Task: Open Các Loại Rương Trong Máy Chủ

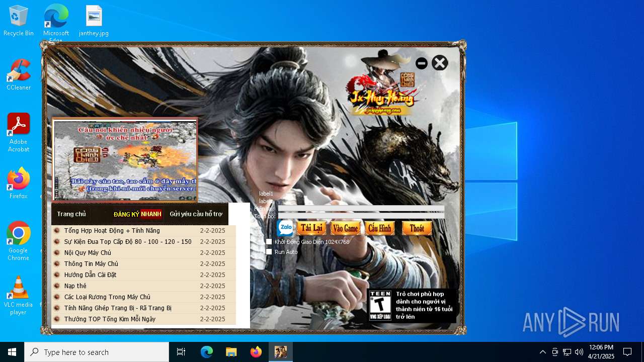Action: point(107,297)
